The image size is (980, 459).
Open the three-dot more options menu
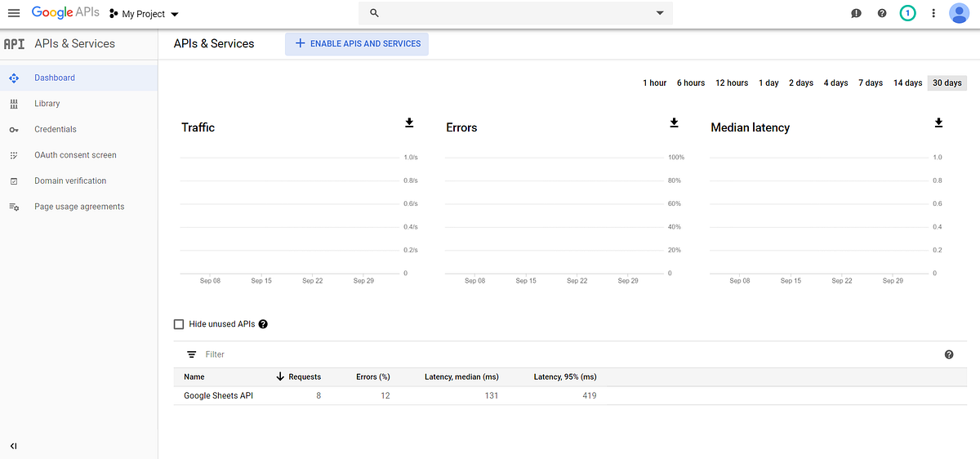[x=933, y=13]
